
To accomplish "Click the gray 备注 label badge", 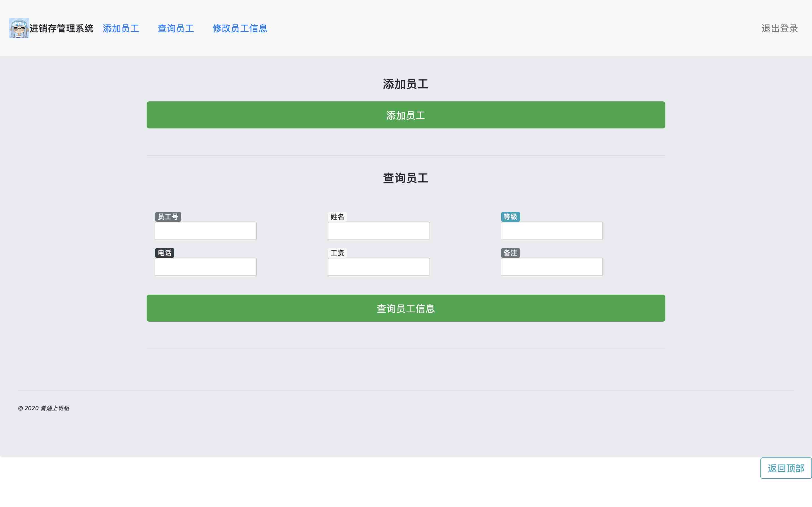I will click(x=510, y=253).
